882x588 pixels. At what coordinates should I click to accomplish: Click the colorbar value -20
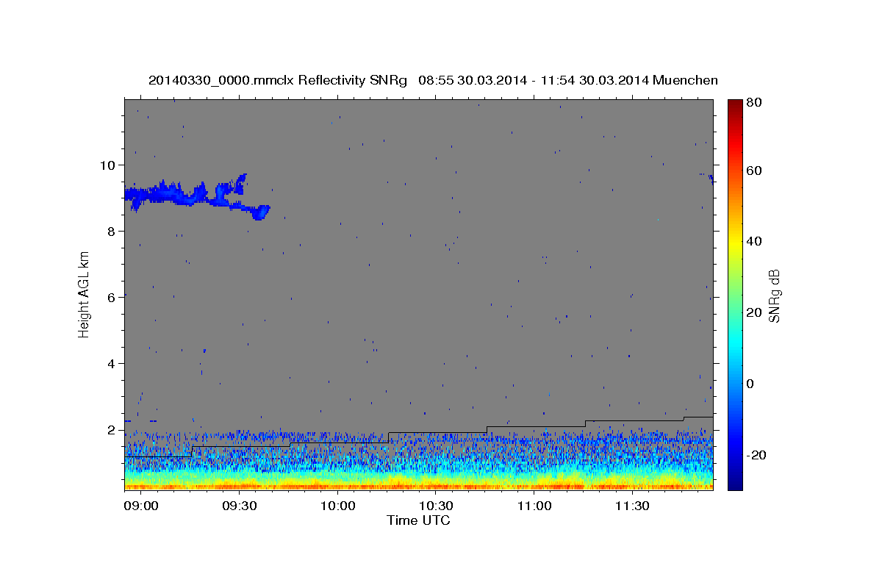[x=756, y=455]
